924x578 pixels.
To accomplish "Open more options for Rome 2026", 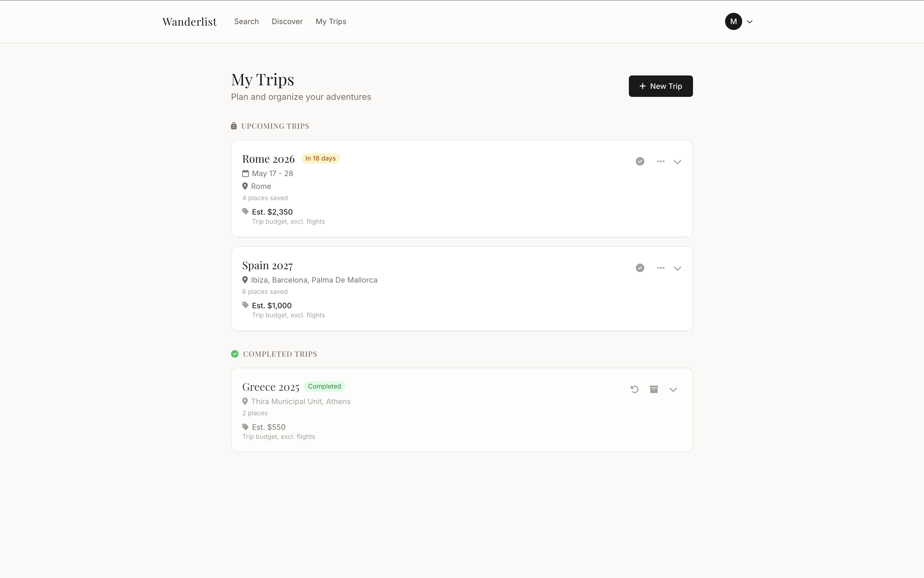I will tap(661, 161).
